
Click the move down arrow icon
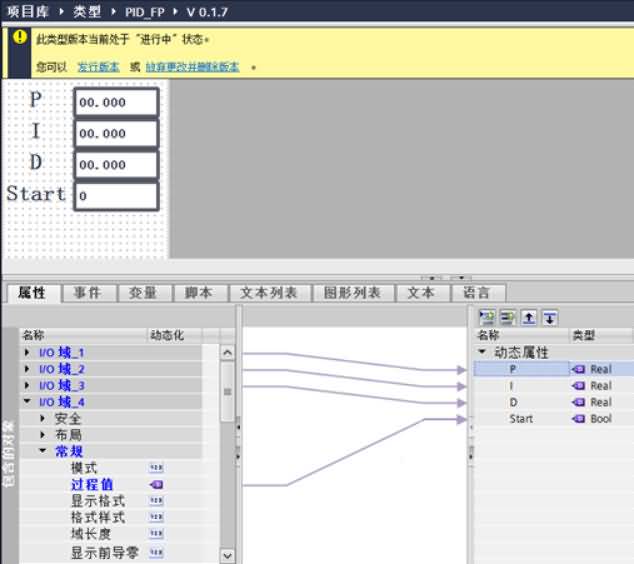(550, 318)
